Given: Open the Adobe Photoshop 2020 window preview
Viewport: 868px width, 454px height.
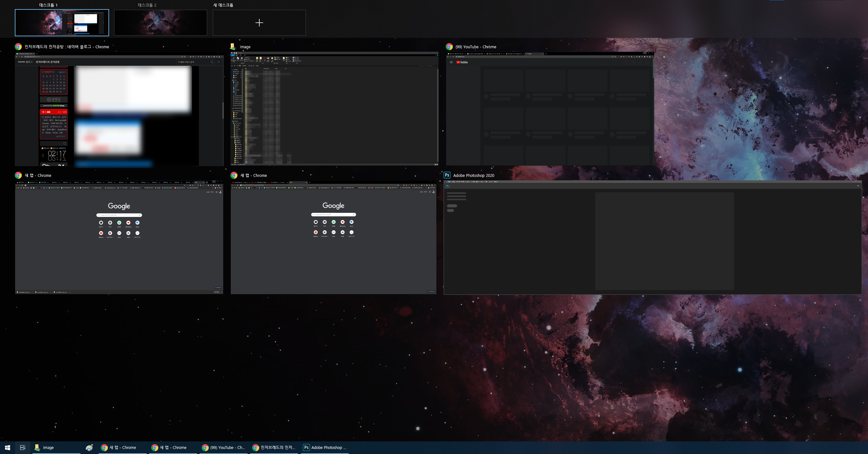Looking at the screenshot, I should [652, 238].
